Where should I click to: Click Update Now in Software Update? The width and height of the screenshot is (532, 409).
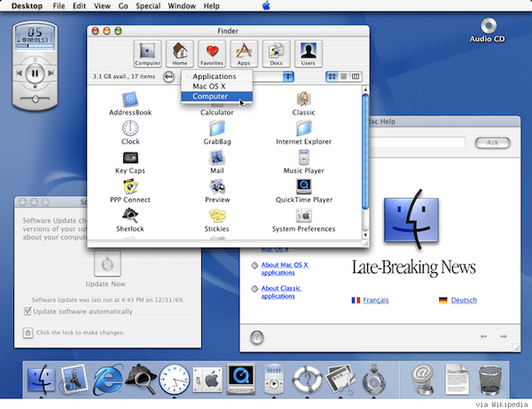click(107, 263)
